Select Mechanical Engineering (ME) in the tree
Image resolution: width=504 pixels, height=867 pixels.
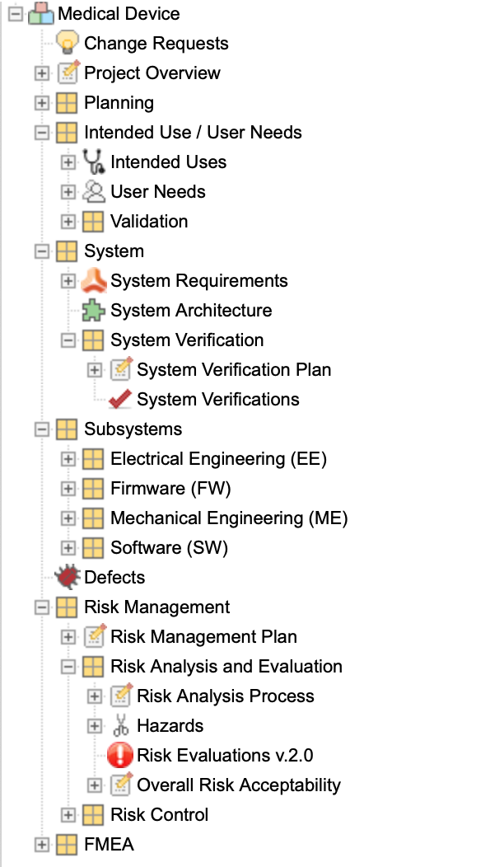229,518
